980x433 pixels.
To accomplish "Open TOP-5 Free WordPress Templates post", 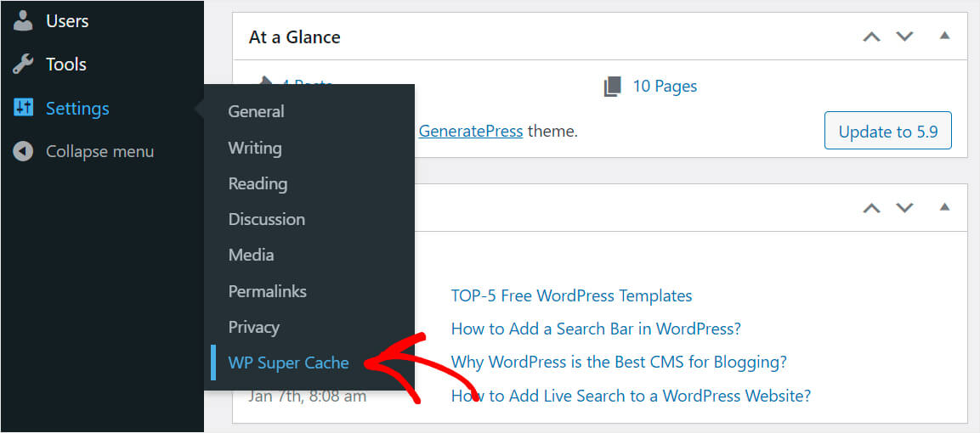I will point(571,295).
